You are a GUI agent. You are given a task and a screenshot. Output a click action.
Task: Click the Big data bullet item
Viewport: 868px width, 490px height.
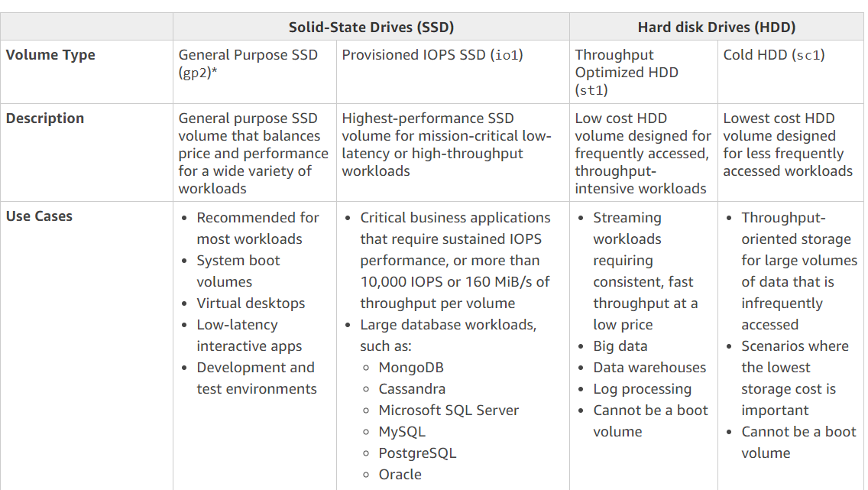(x=620, y=346)
